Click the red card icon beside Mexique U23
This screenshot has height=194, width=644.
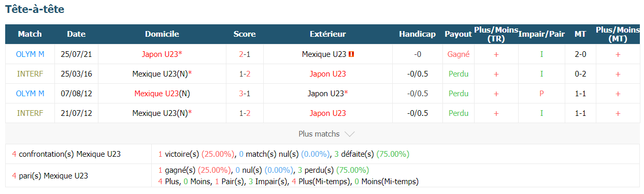point(352,54)
